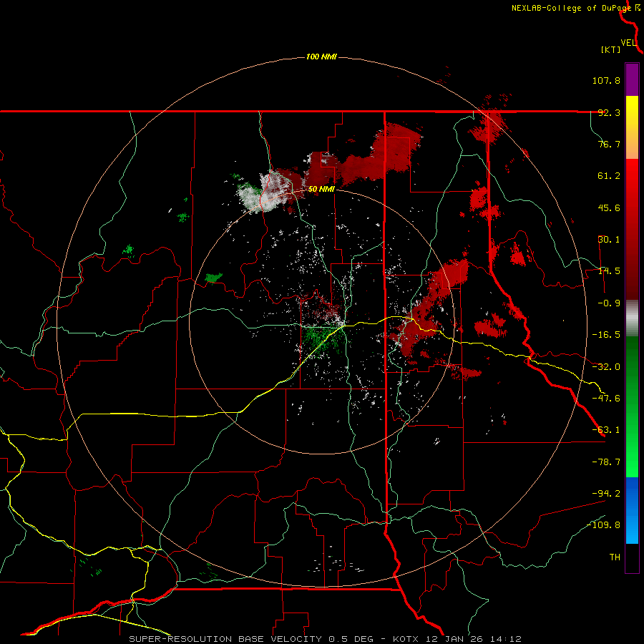Click the -16.5 legend value
Screen dimensions: 644x644
(606, 335)
